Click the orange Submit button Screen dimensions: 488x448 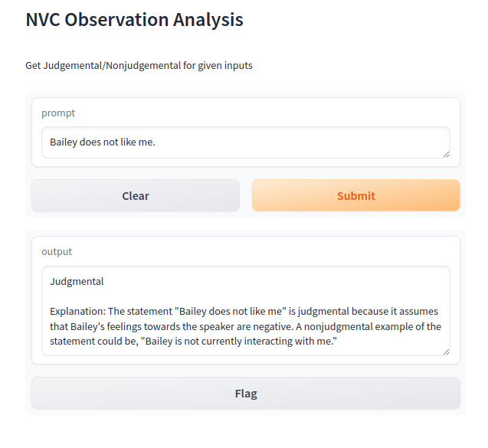(x=355, y=195)
